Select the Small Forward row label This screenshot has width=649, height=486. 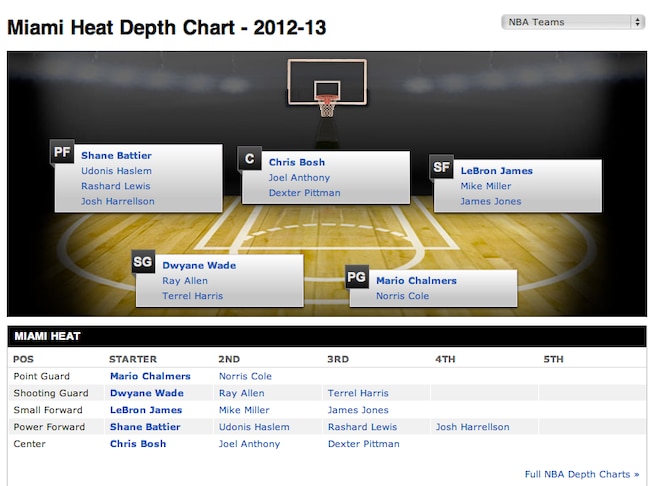click(48, 410)
